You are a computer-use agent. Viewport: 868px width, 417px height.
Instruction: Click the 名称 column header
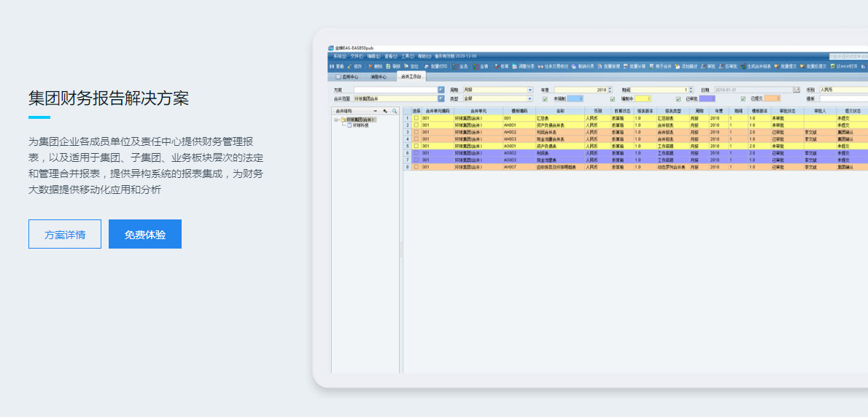pos(559,111)
